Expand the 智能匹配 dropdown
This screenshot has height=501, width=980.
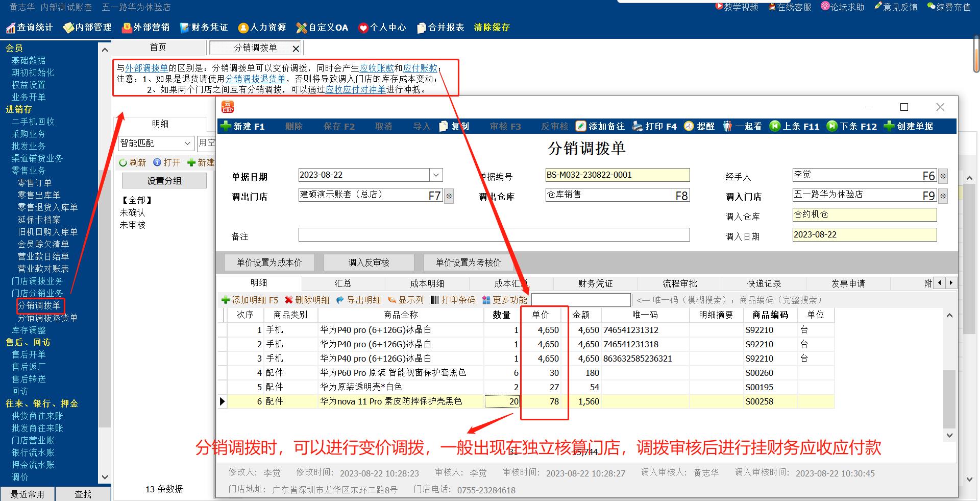click(187, 143)
